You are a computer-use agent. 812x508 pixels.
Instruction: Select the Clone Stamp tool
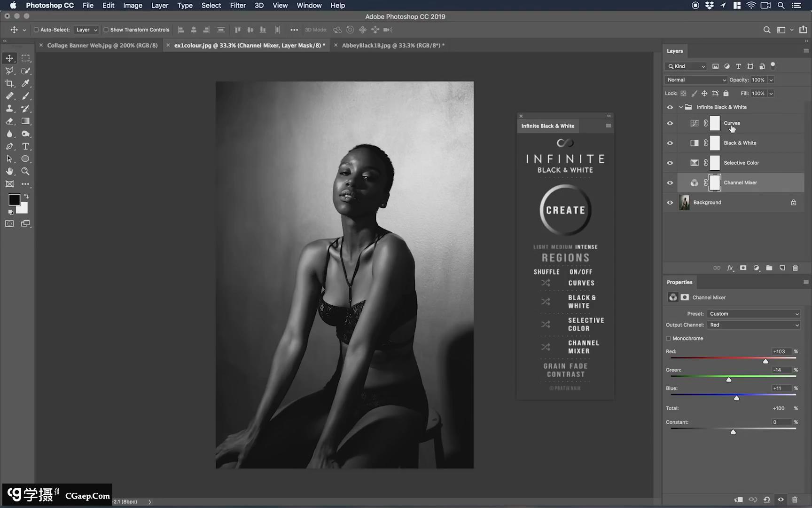(9, 109)
